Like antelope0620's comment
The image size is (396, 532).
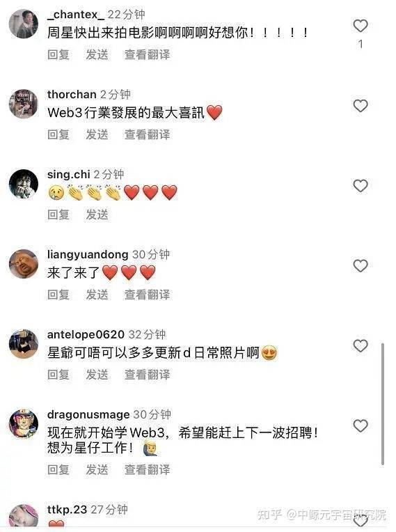(361, 346)
